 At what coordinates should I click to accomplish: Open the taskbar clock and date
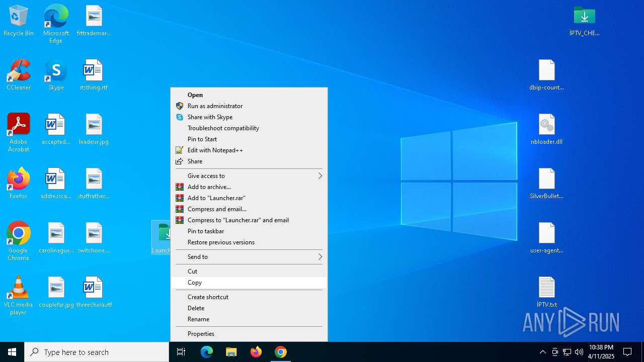click(x=601, y=352)
